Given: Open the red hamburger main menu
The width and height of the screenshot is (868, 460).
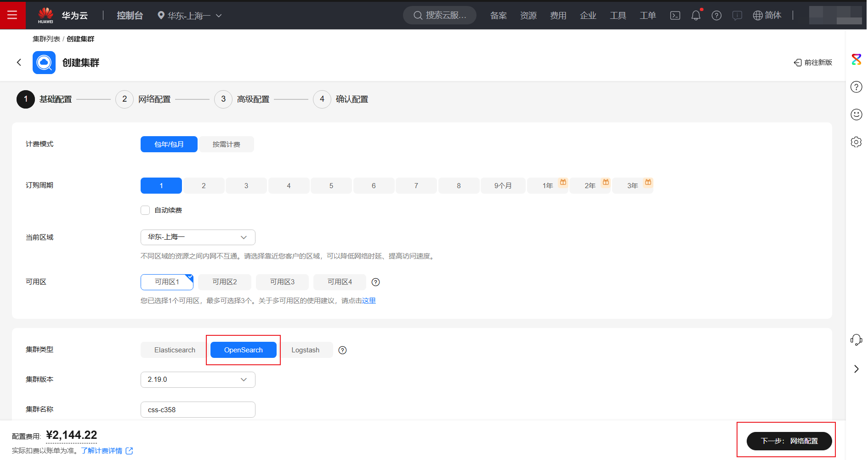Looking at the screenshot, I should 12,15.
